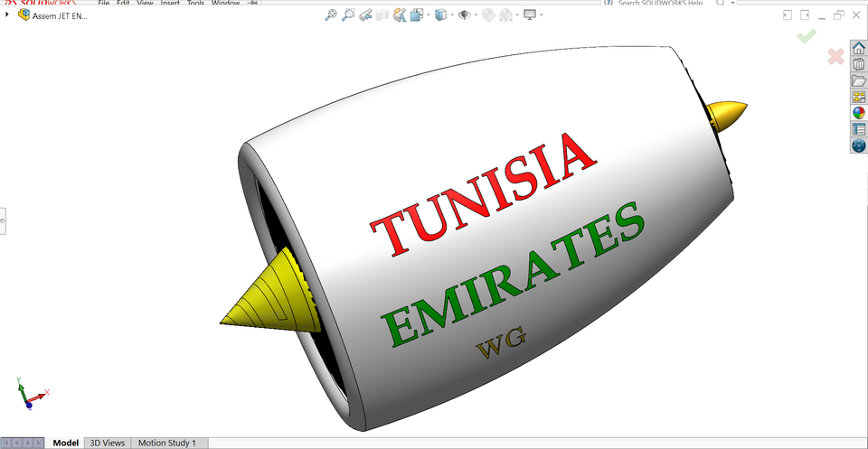The height and width of the screenshot is (449, 868).
Task: Switch to the 3D Views tab
Action: 108,443
